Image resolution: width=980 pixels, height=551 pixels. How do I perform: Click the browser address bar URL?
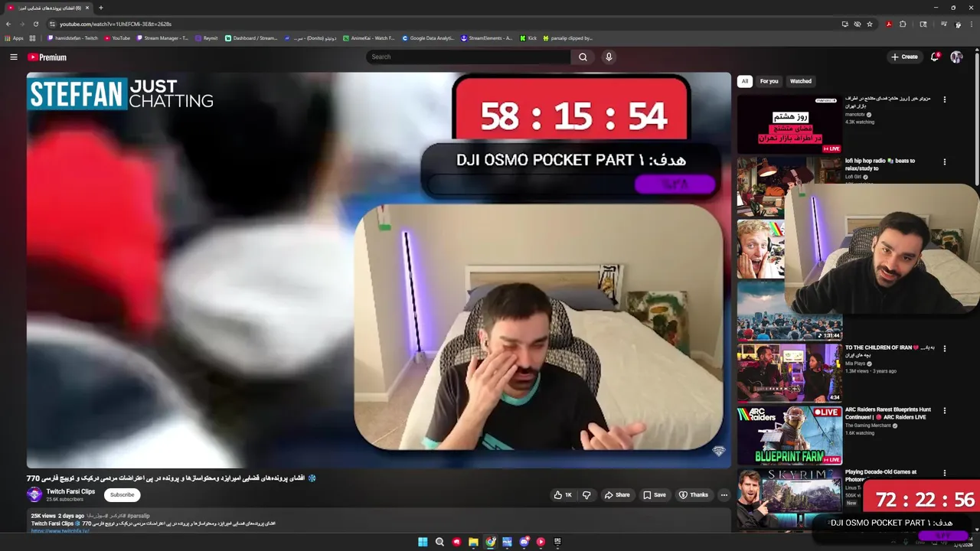click(116, 24)
